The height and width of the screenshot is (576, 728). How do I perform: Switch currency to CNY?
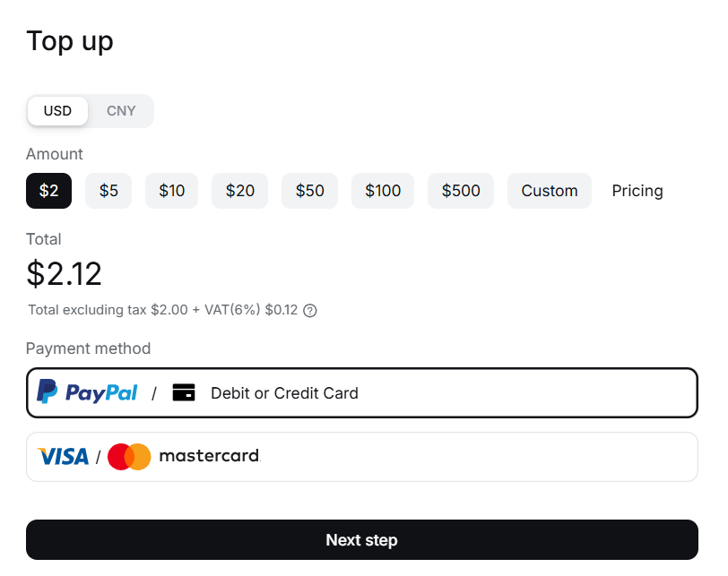(x=121, y=111)
